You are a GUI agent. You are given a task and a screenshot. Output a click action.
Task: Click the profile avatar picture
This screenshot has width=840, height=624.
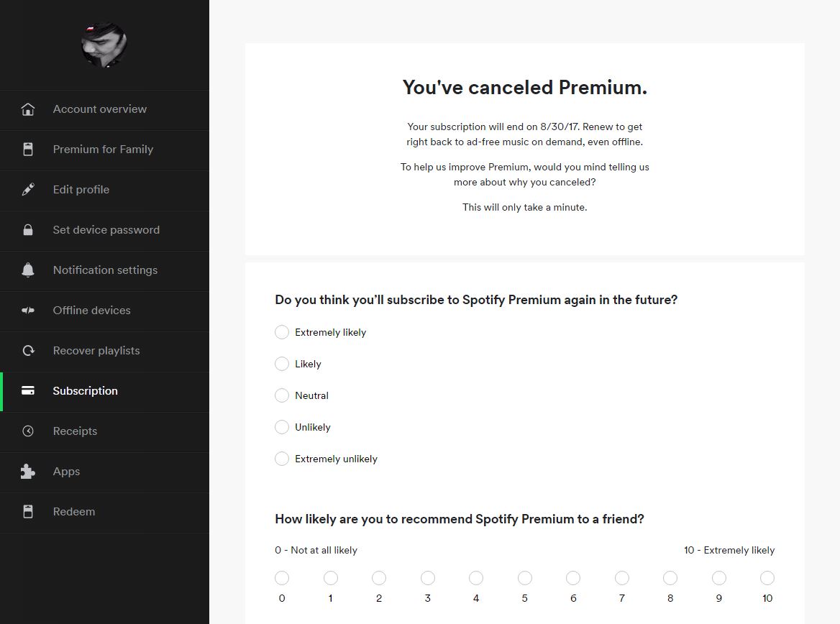104,45
